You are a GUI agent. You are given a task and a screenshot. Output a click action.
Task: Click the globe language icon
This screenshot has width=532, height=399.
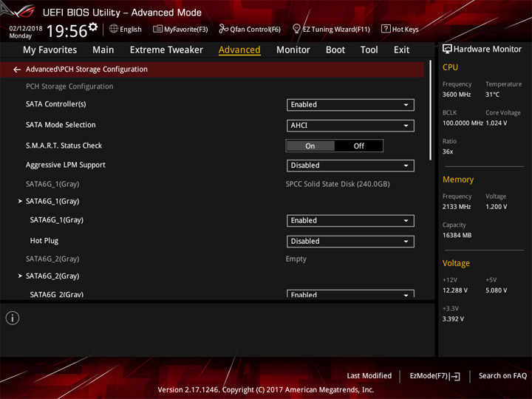pos(114,29)
